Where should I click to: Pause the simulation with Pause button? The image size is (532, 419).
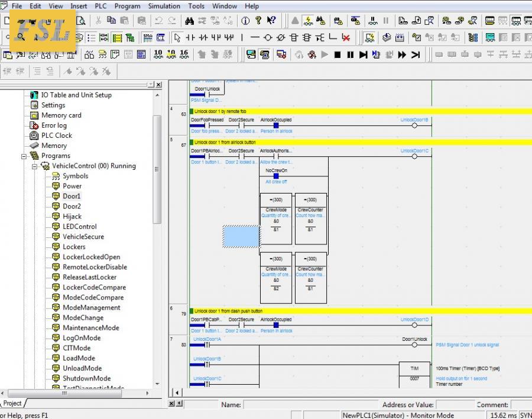tap(351, 54)
